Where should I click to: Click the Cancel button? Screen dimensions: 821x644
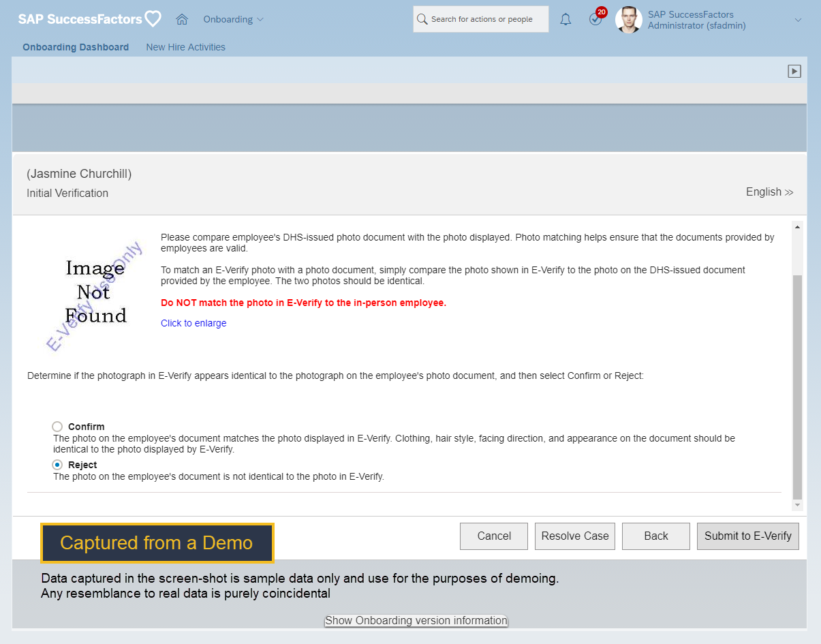coord(494,536)
